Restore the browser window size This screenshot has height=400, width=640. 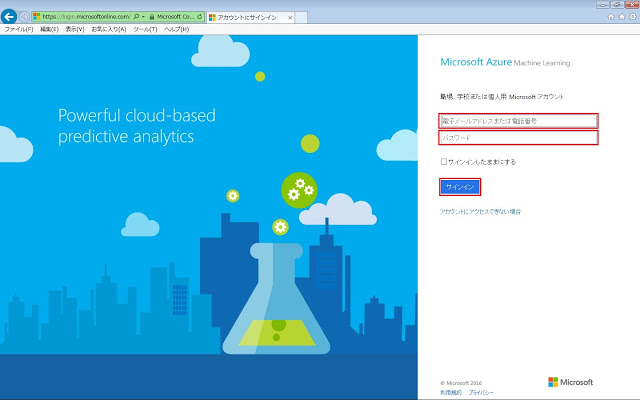coord(617,4)
